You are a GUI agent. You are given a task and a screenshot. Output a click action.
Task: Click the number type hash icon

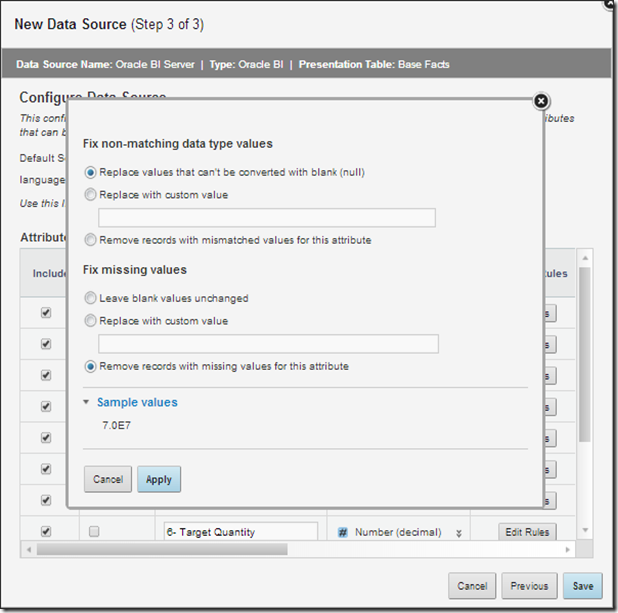tap(341, 533)
